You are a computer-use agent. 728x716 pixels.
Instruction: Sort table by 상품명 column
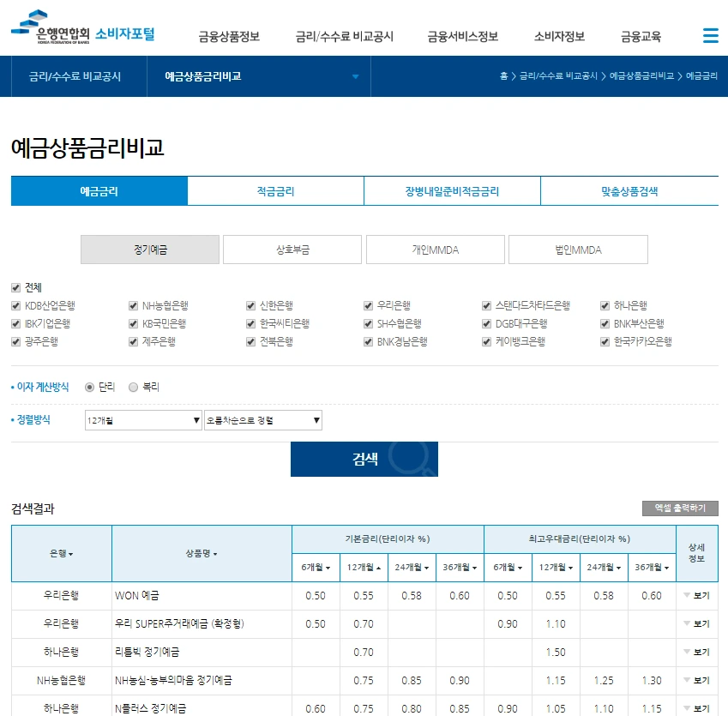202,553
